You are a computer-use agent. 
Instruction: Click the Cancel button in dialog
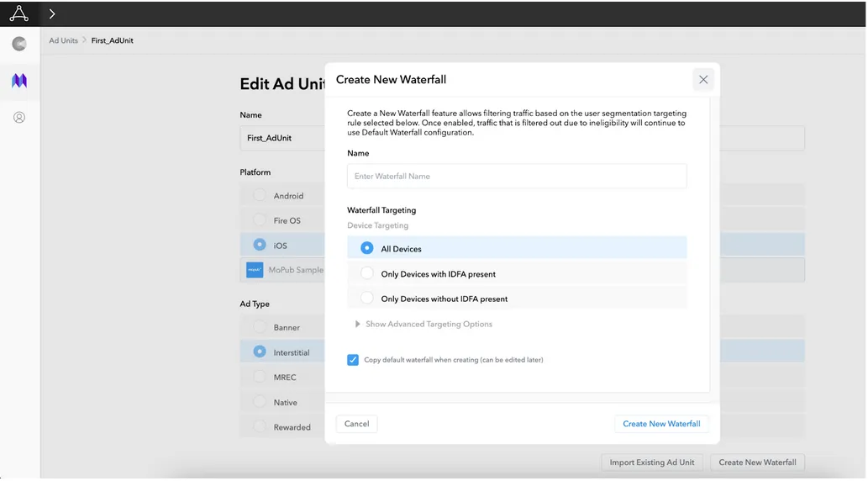tap(356, 424)
